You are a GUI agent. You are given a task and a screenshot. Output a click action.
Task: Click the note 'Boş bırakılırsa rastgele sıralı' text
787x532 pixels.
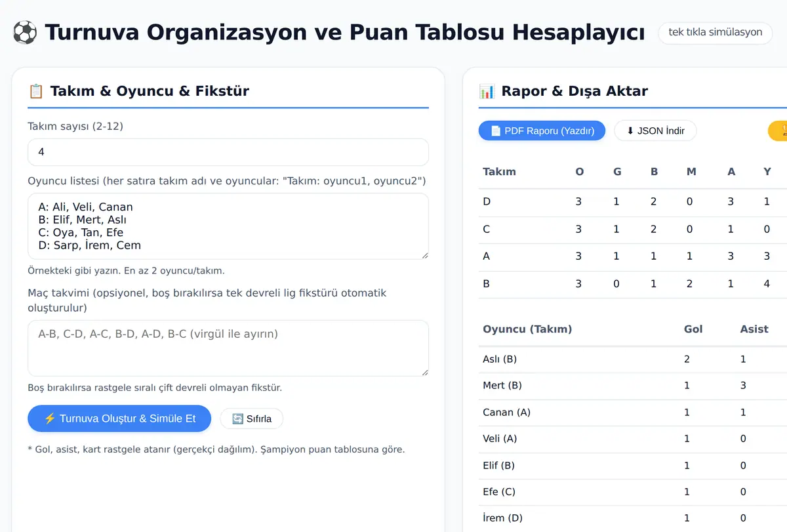[155, 388]
